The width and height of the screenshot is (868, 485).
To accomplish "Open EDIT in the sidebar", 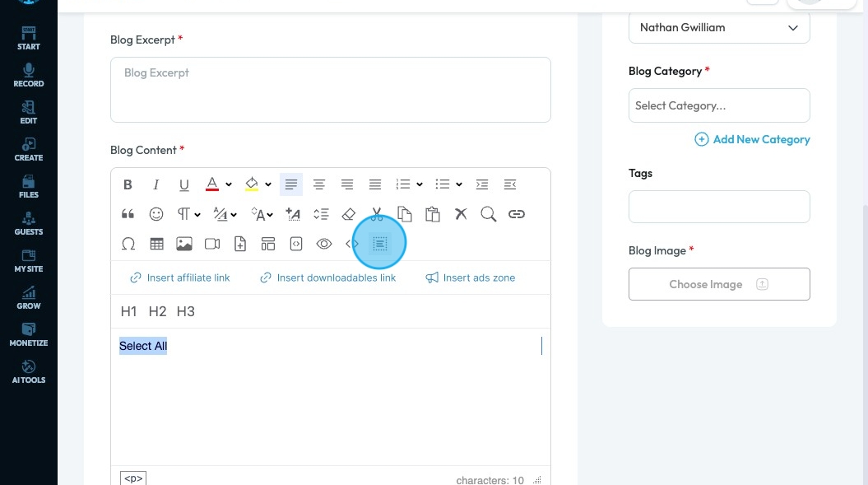I will click(x=29, y=113).
